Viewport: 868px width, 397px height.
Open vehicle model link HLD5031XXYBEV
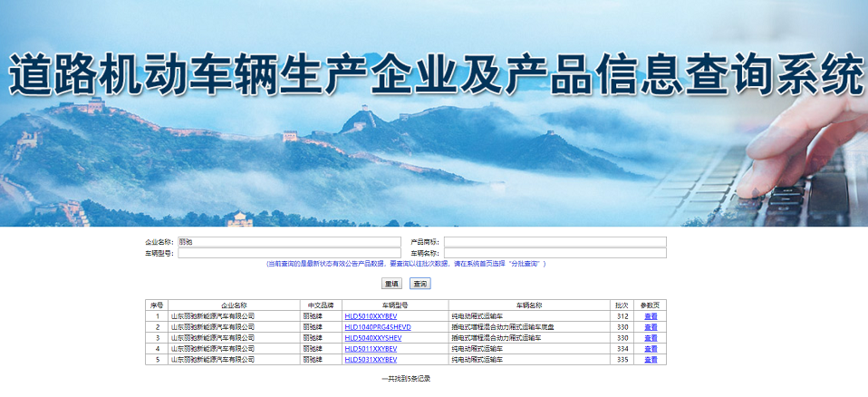pos(371,359)
